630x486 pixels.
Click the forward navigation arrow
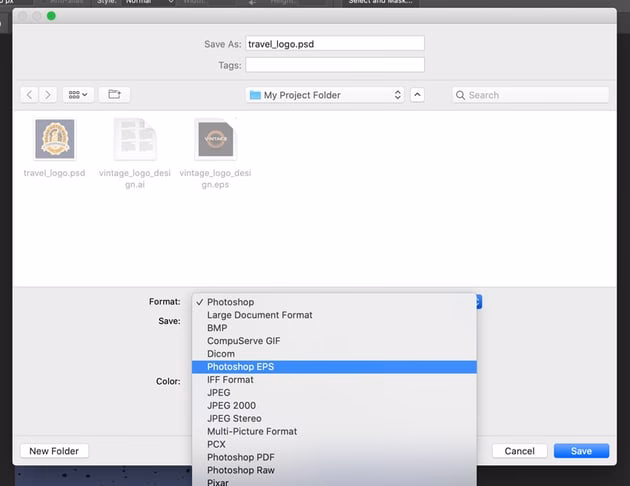(48, 95)
